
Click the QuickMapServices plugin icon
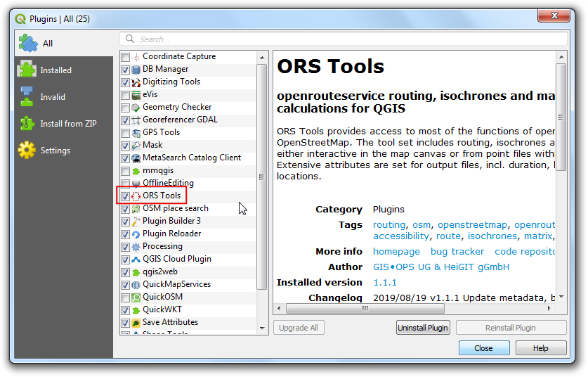[x=136, y=284]
